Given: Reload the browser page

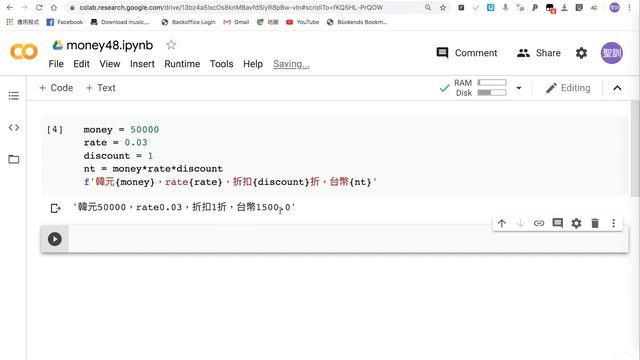Looking at the screenshot, I should (x=39, y=7).
